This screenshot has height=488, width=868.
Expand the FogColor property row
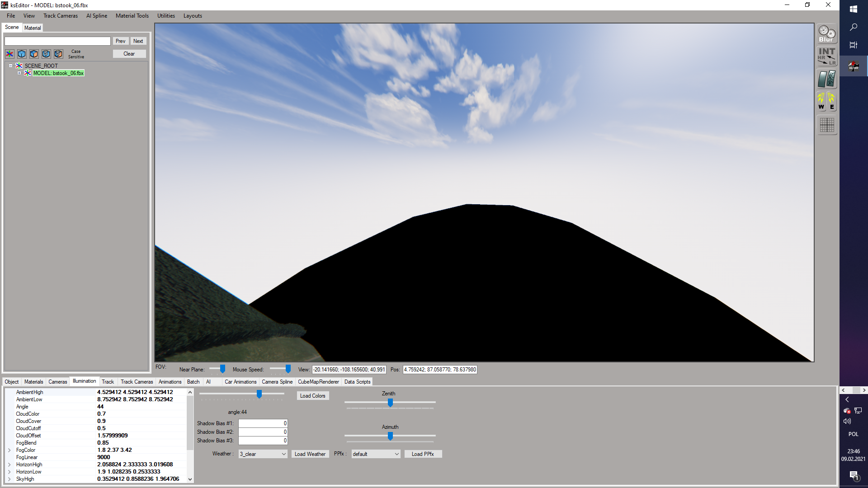9,450
